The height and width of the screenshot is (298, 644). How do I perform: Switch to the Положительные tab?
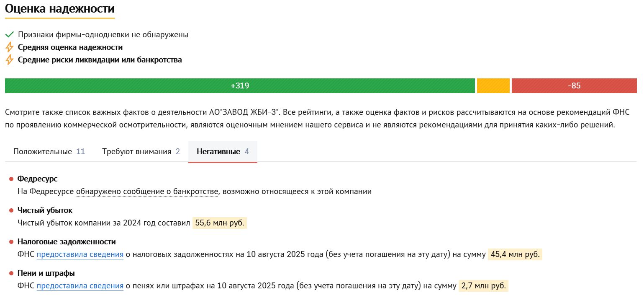(x=49, y=151)
